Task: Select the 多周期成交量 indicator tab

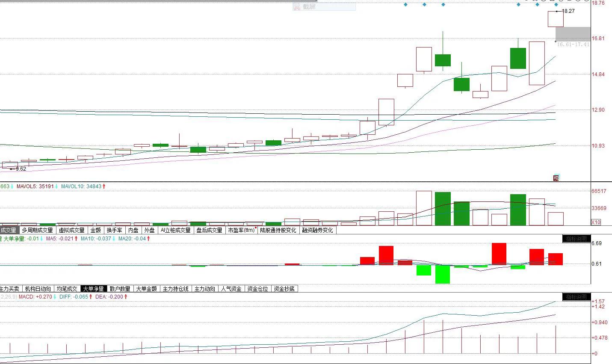Action: tap(38, 230)
